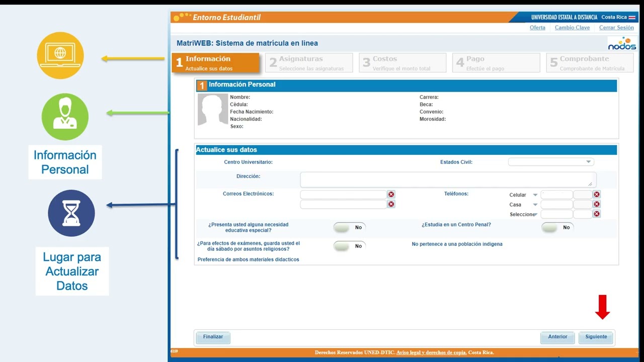Click the green person icon

click(65, 117)
